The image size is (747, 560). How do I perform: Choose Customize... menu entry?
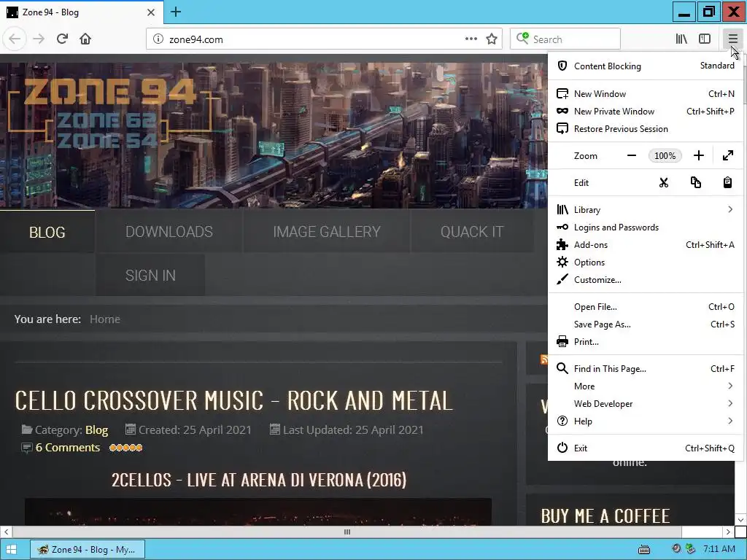point(646,280)
